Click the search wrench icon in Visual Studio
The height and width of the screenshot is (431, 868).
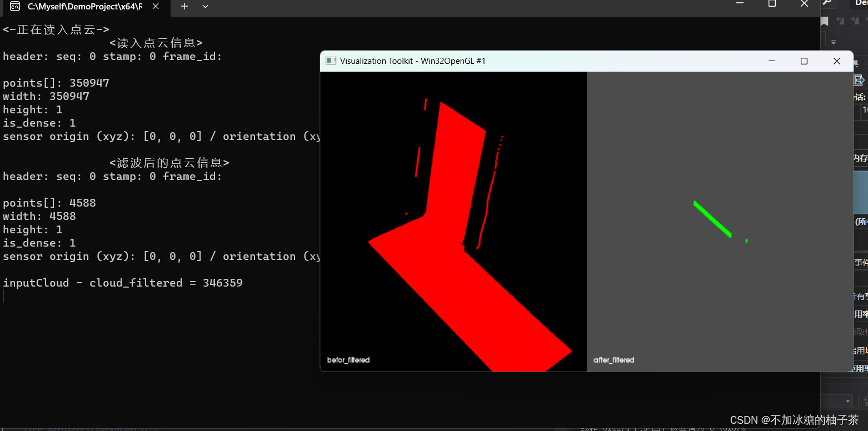coord(827,3)
